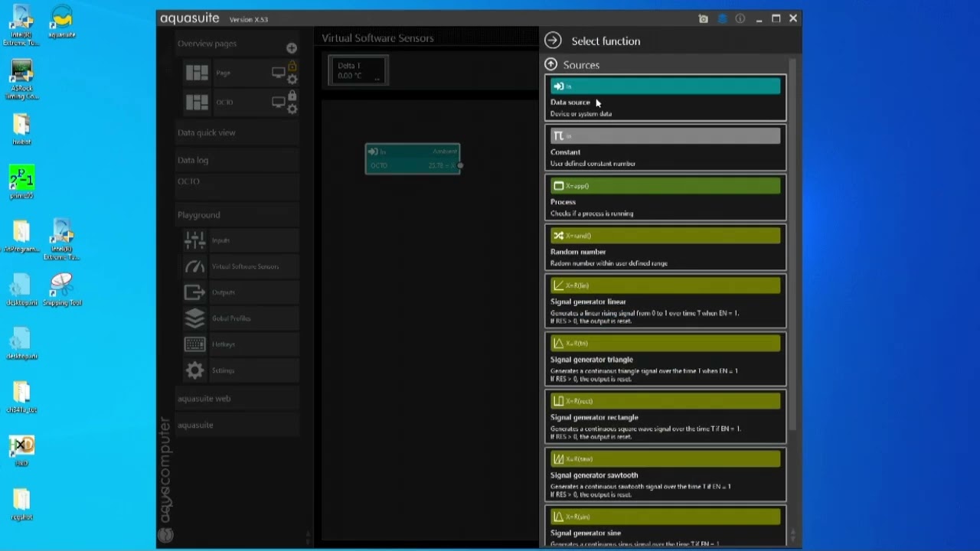Click the output connector of the Ambient node
The height and width of the screenshot is (551, 980).
(460, 165)
